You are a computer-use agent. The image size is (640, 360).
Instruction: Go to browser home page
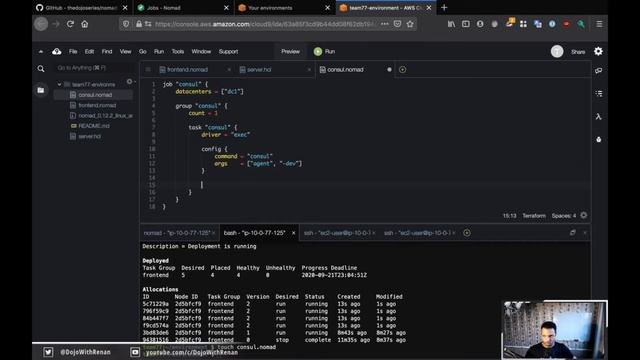point(84,24)
